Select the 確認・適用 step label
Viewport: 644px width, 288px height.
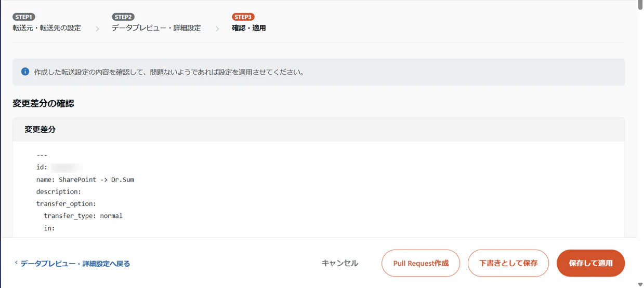(x=249, y=28)
